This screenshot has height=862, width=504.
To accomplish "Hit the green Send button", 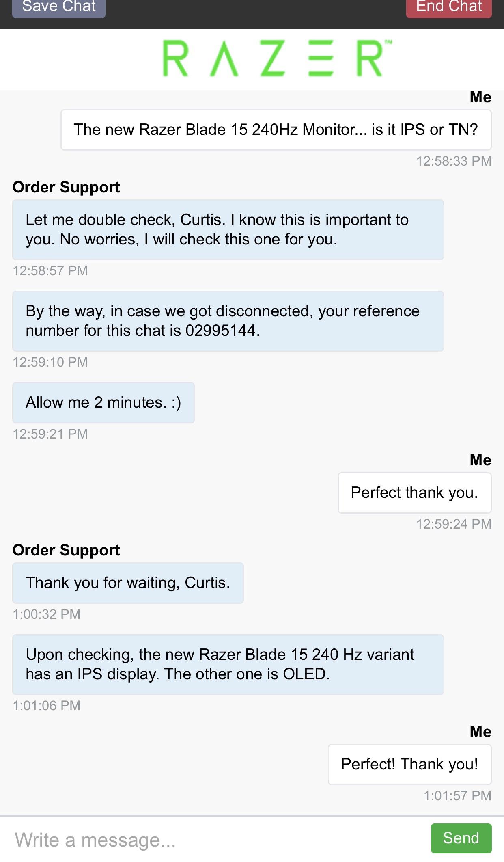I will point(461,838).
